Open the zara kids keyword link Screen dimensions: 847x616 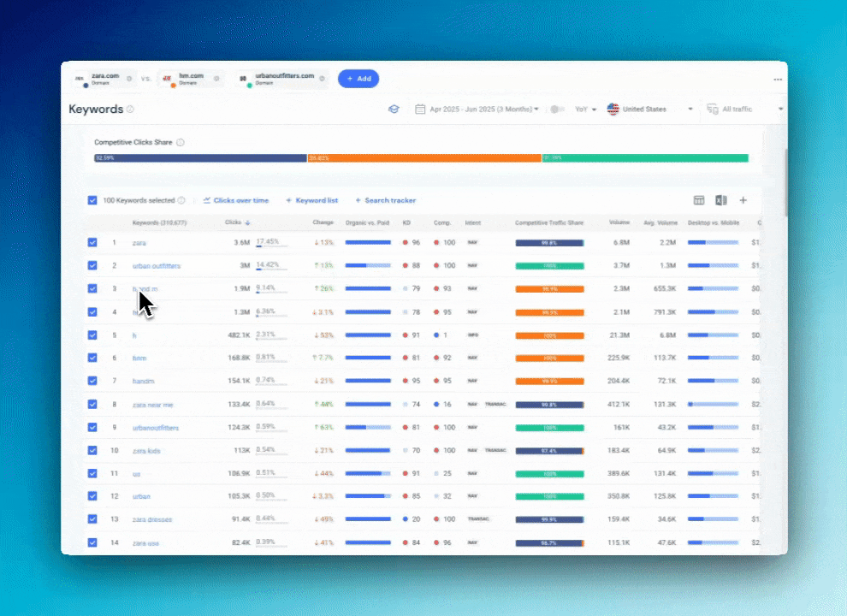click(146, 451)
